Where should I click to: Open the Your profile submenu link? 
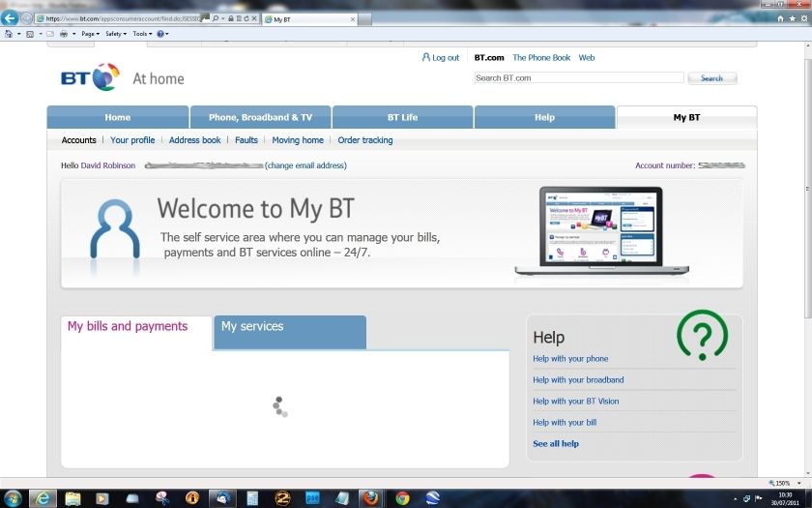pos(132,140)
